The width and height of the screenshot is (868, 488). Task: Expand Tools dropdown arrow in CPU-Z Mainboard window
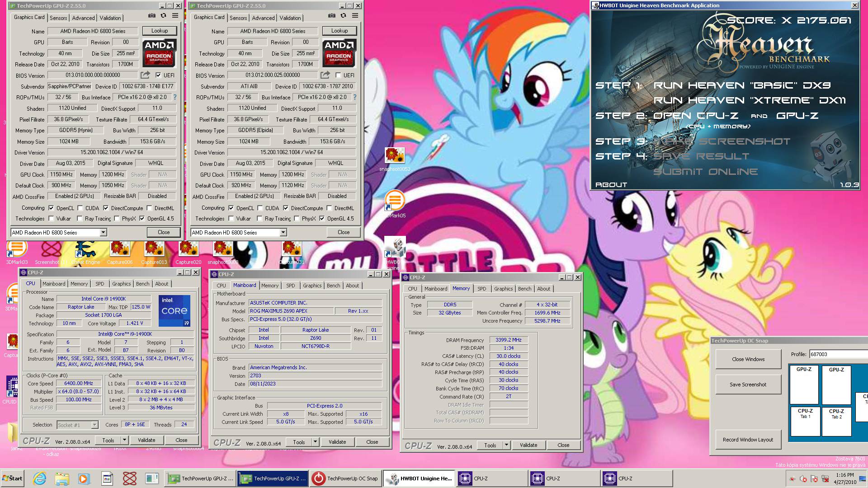[315, 442]
